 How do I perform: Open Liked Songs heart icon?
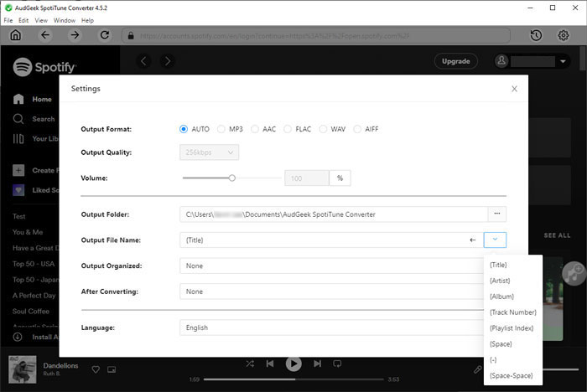(x=18, y=190)
